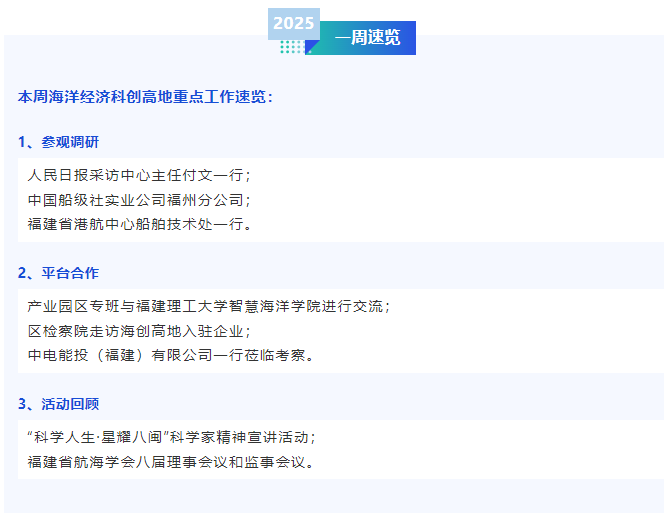The image size is (664, 521).
Task: Click the line 中国船级社实业公司福州分公司
Action: tap(139, 200)
